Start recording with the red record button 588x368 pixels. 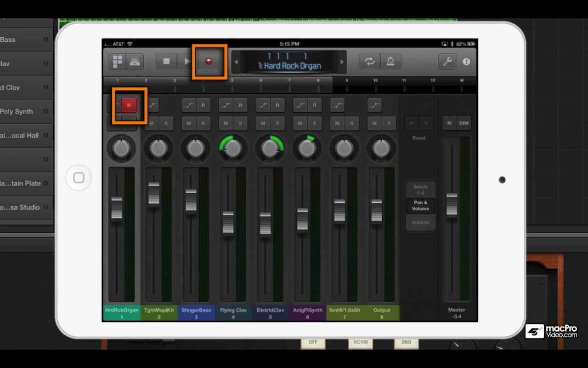(x=209, y=61)
